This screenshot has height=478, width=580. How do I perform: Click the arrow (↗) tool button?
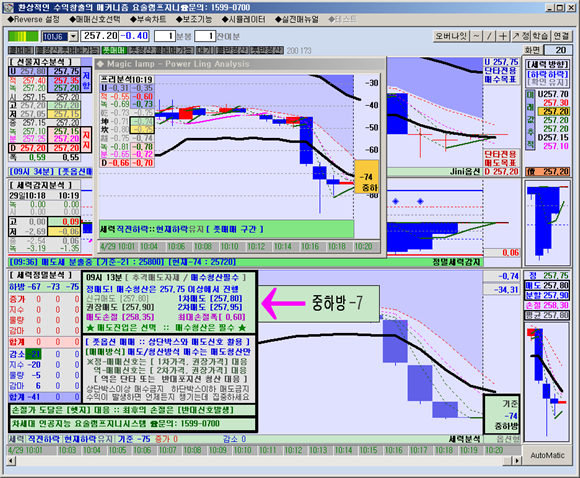click(516, 36)
